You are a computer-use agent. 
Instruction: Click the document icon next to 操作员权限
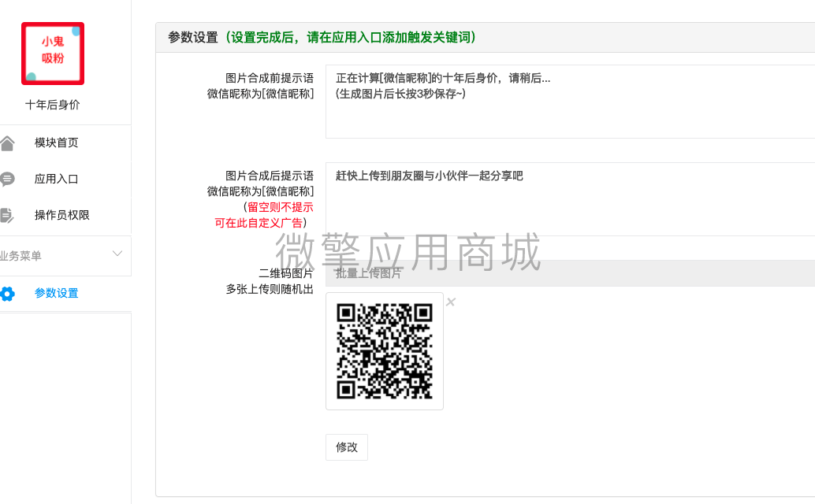coord(7,215)
